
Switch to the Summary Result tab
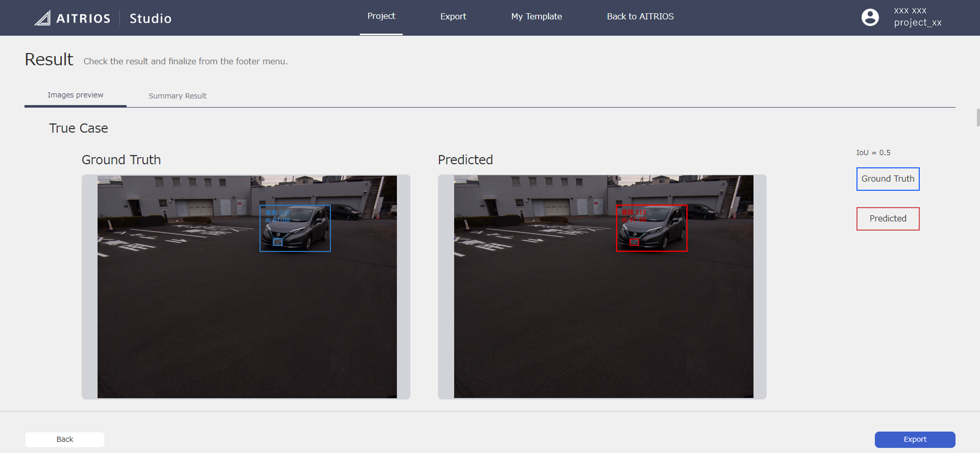[177, 96]
